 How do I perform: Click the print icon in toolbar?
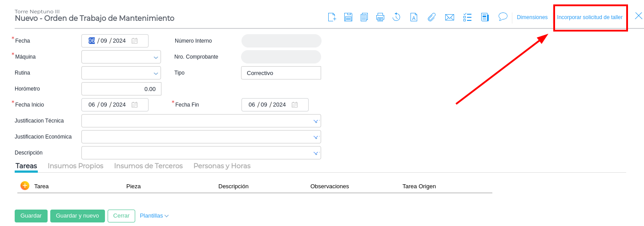point(380,17)
